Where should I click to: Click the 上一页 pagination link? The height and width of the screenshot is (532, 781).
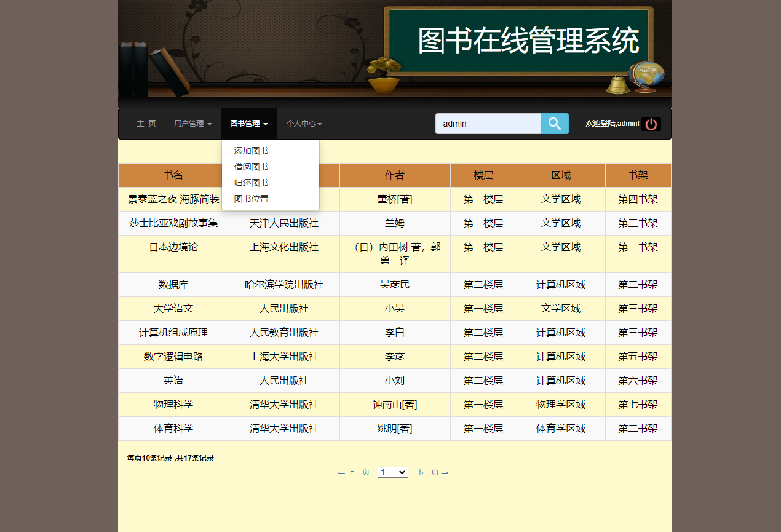click(x=357, y=472)
